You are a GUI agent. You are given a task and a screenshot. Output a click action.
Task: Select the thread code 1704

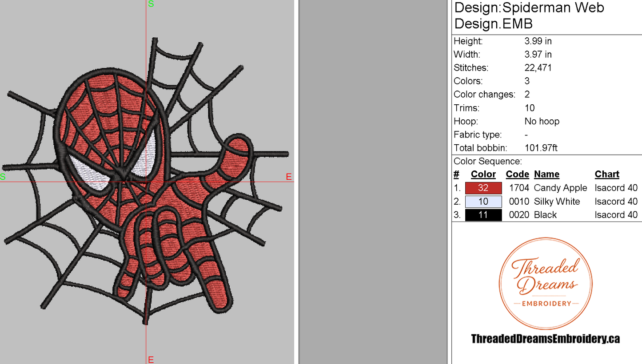[x=519, y=188]
